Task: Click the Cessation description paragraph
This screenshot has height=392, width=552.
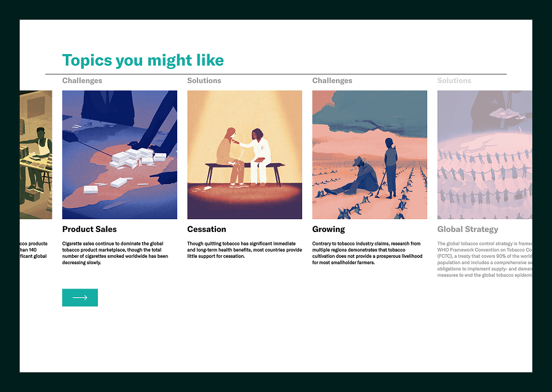Action: (x=244, y=251)
